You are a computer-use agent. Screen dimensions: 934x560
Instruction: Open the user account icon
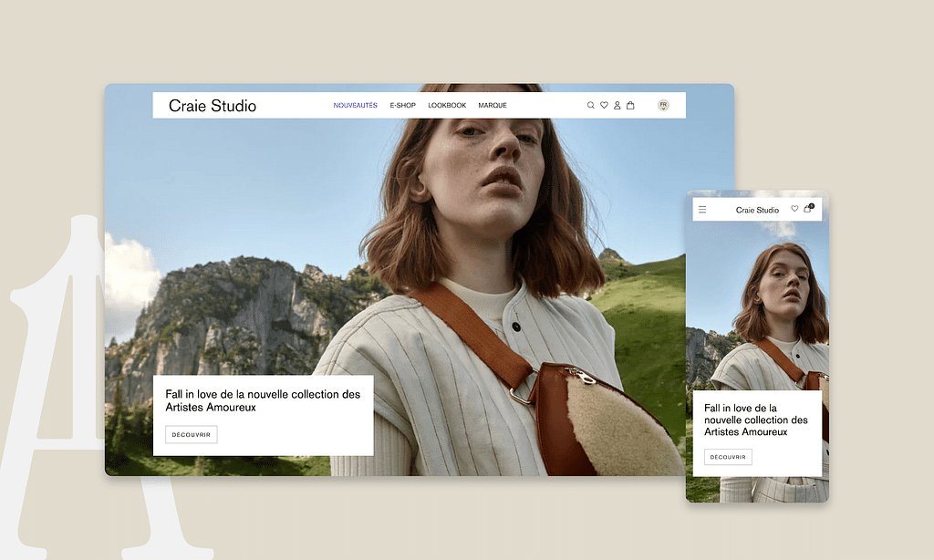[x=617, y=106]
